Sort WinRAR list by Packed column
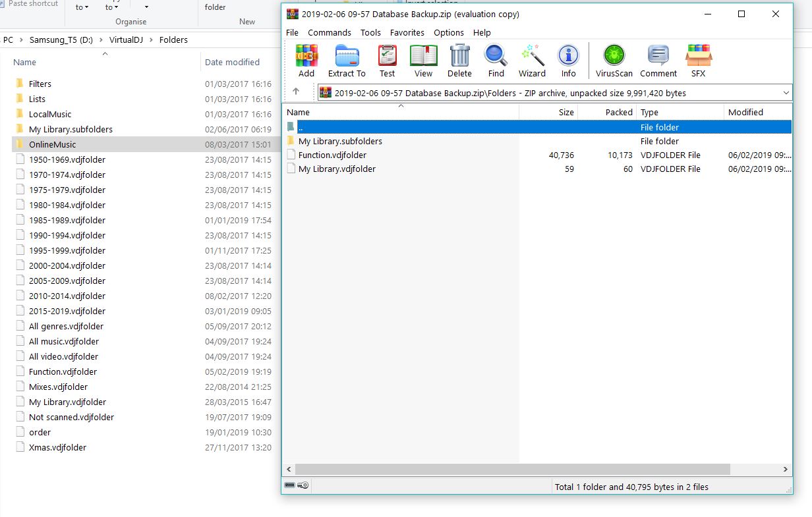This screenshot has width=812, height=517. click(607, 112)
